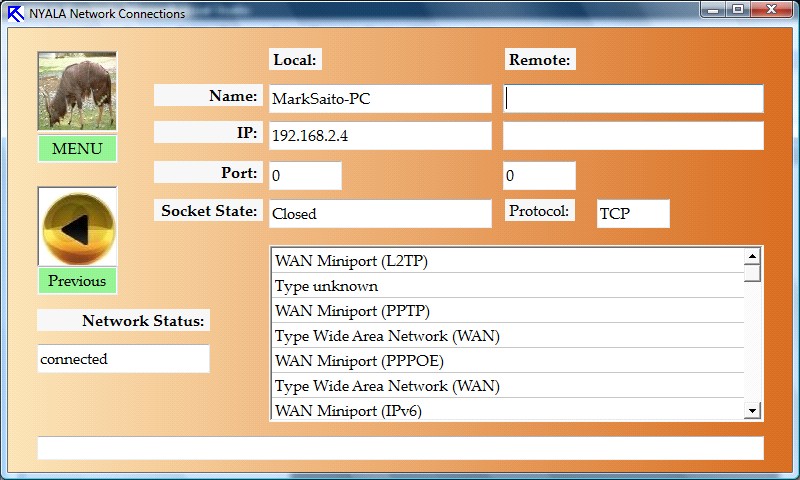
Task: Click the Remote Port field
Action: [539, 176]
